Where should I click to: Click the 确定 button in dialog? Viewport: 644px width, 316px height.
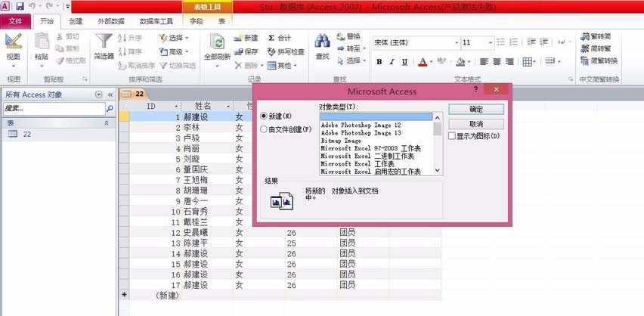point(476,110)
